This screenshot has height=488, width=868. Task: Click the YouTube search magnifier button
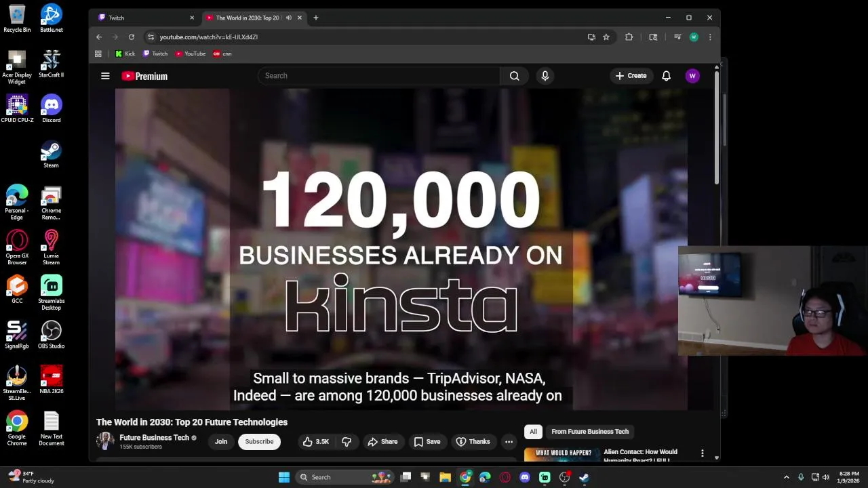point(515,76)
